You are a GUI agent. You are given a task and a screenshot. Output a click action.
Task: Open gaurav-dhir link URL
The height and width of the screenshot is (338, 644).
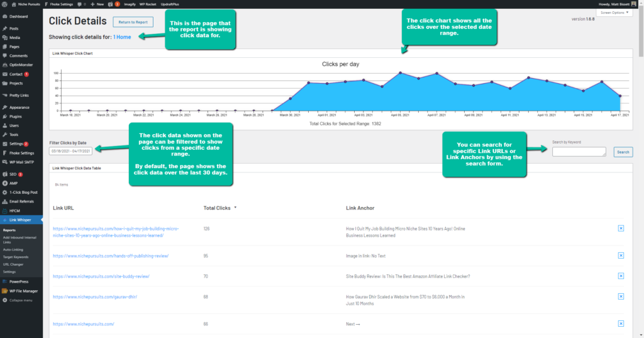95,296
